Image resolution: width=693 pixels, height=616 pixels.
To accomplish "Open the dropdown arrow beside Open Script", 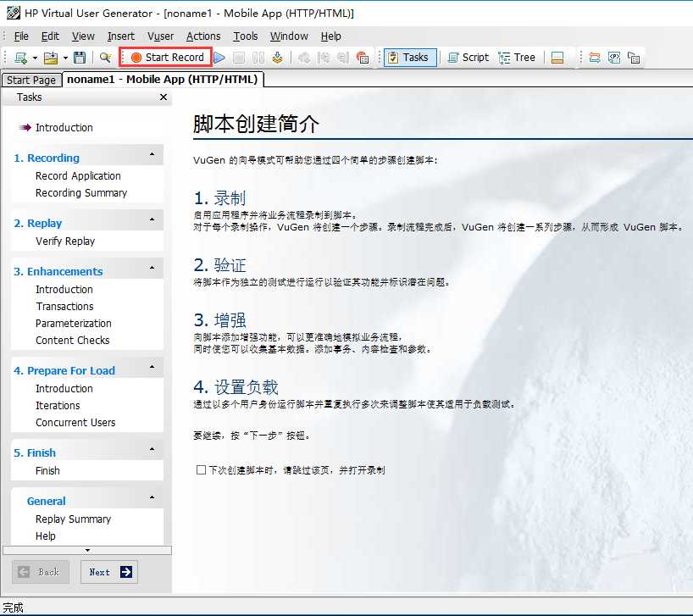I will (x=65, y=58).
